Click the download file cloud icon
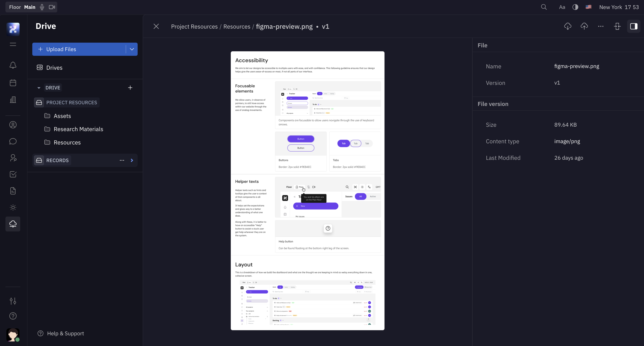This screenshot has width=644, height=346. (568, 26)
